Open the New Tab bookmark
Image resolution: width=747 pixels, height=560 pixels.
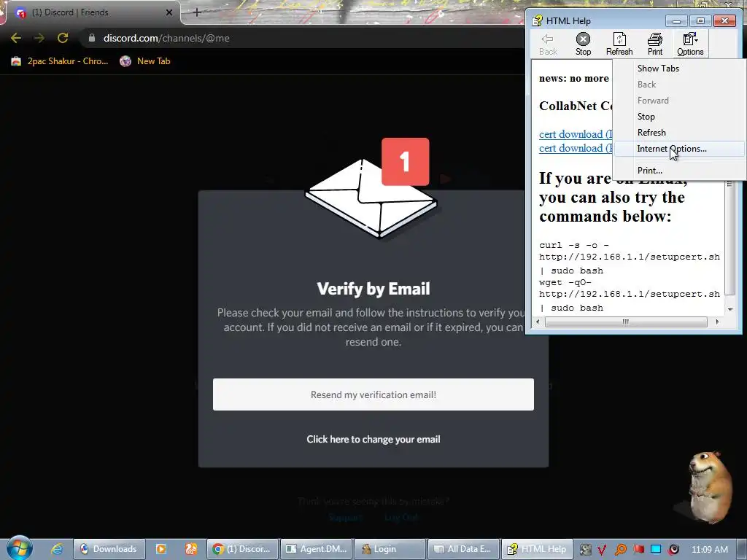point(145,61)
